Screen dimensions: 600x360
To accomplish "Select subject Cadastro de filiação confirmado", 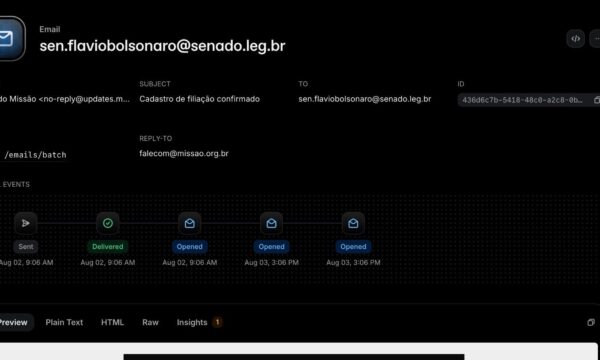I will pyautogui.click(x=199, y=99).
